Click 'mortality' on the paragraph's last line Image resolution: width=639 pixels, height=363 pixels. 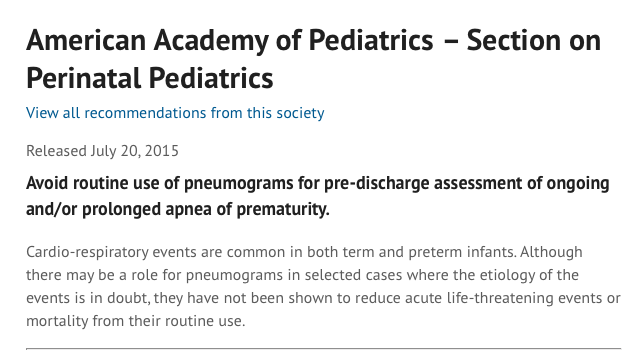pyautogui.click(x=57, y=321)
